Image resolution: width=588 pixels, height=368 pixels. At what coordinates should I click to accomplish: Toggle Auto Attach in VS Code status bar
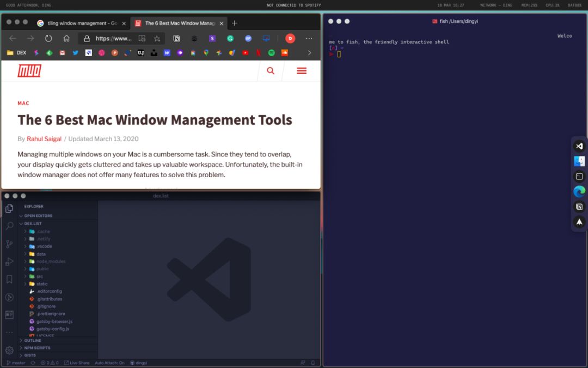(x=109, y=363)
